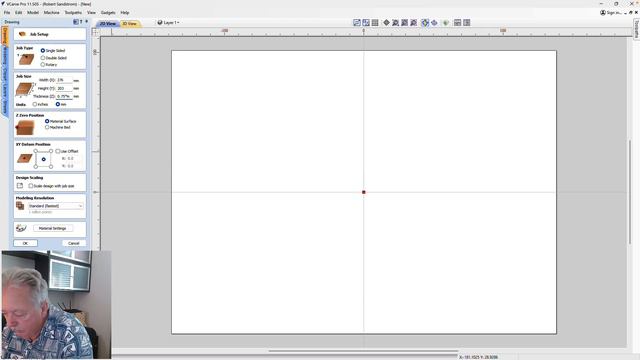Click the Job Setup wood block icon
Viewport: 640px width, 360px height.
(x=22, y=34)
